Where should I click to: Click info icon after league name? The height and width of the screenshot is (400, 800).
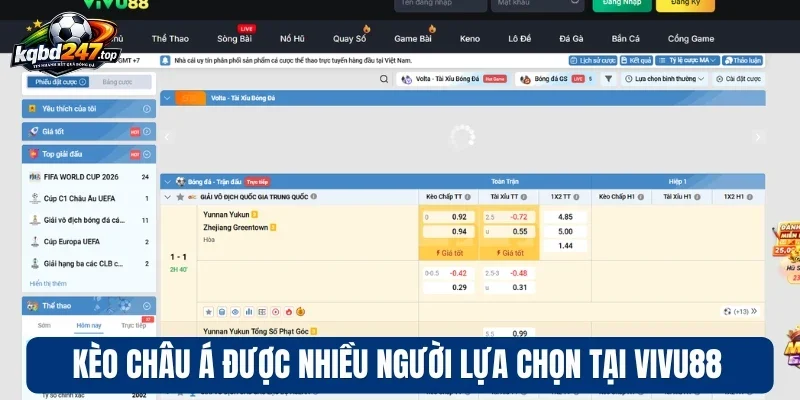pos(313,196)
